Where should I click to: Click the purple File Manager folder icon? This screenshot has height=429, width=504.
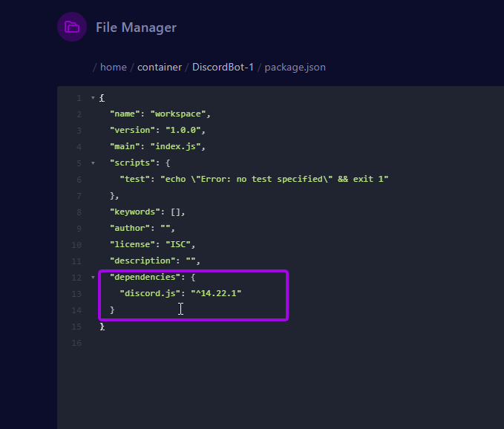click(x=72, y=27)
